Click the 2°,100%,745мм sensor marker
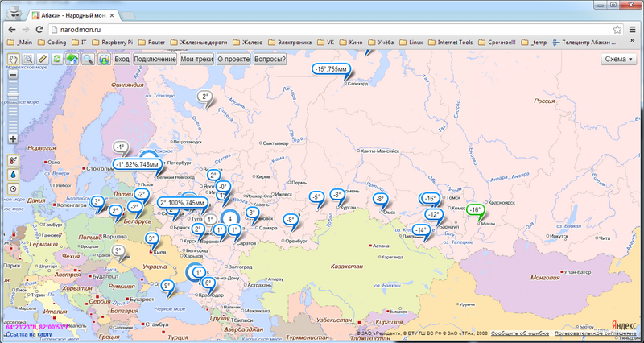 click(183, 203)
